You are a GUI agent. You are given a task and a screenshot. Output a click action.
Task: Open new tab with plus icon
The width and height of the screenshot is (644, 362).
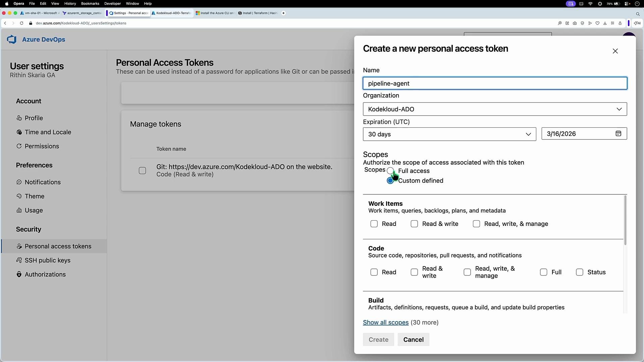(283, 13)
